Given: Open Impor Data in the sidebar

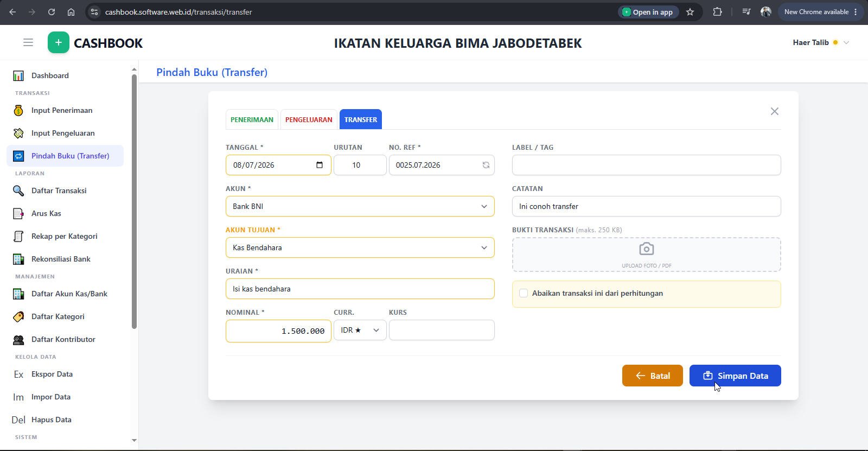Looking at the screenshot, I should tap(65, 397).
